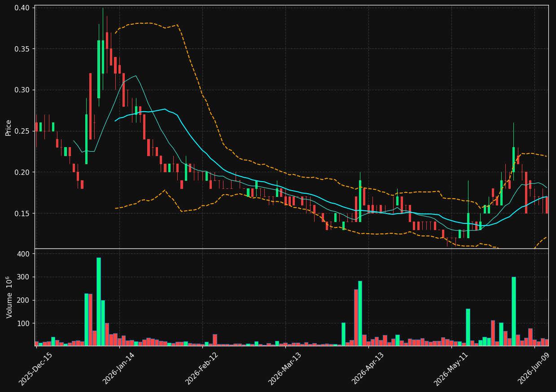This screenshot has height=392, width=556.
Task: Click the Volume 10^6 axis title
Action: (9, 297)
